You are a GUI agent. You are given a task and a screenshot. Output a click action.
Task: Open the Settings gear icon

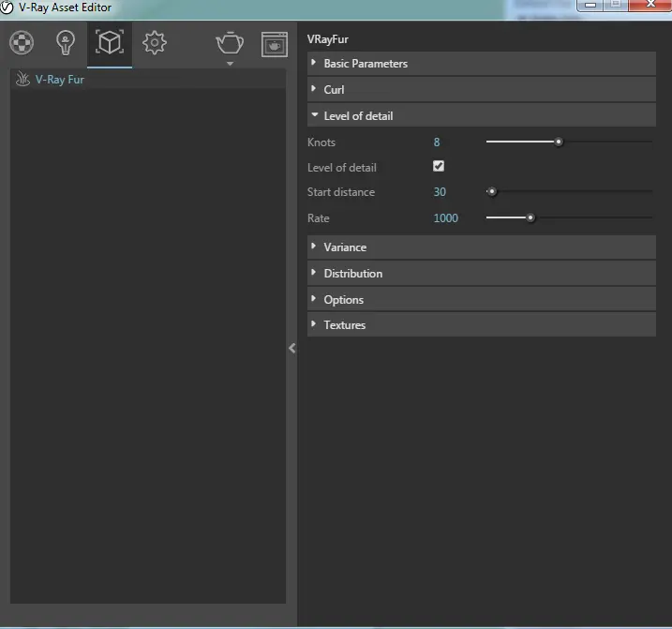coord(155,43)
